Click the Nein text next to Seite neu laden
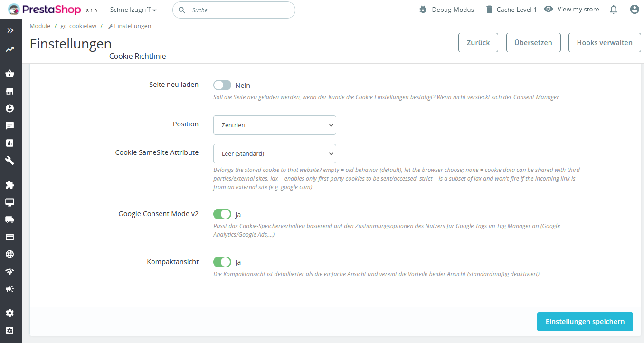This screenshot has width=644, height=343. click(x=243, y=86)
